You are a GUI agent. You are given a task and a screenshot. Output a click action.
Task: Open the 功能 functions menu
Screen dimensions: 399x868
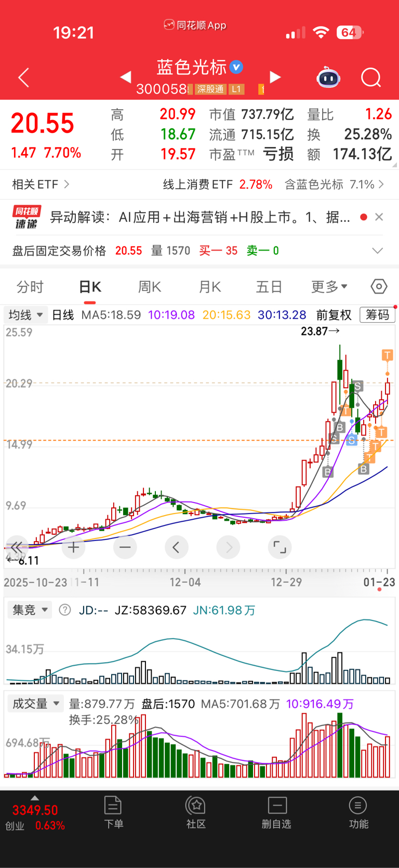358,812
